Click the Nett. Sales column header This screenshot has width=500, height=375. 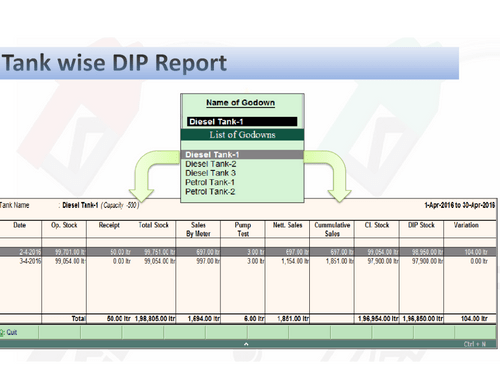(x=287, y=225)
